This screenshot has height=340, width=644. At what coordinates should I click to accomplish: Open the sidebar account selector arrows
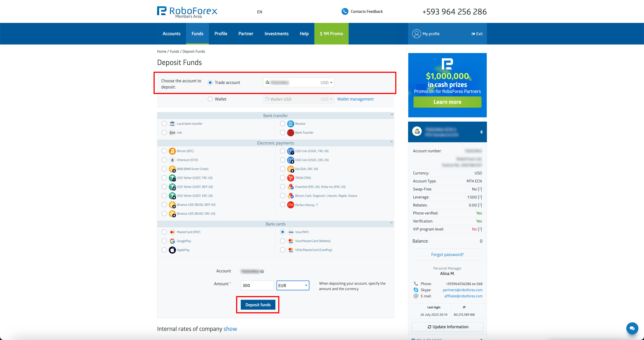481,132
